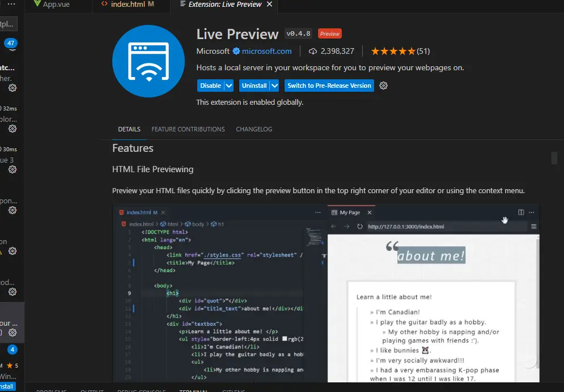This screenshot has height=392, width=564.
Task: Open gear for sidebar extension with 32ms
Action: coord(12,129)
